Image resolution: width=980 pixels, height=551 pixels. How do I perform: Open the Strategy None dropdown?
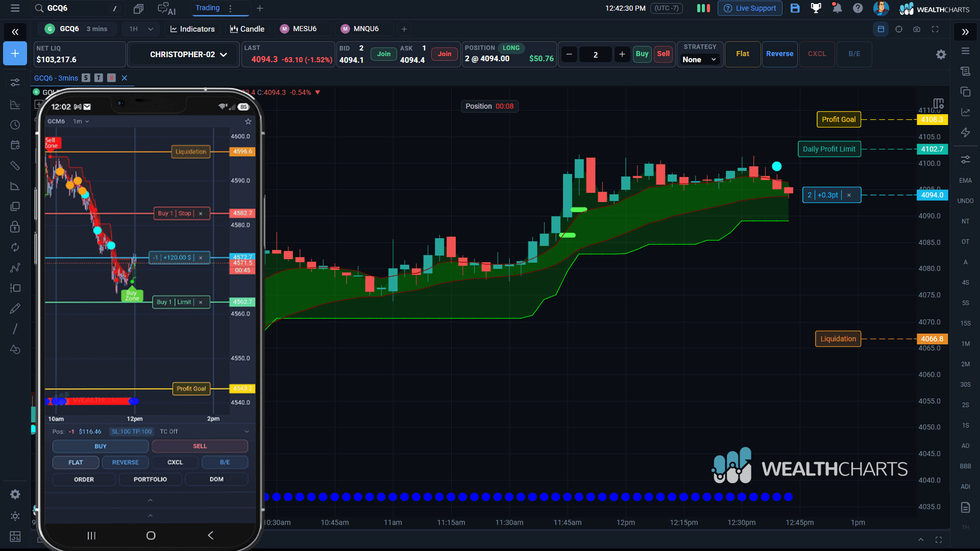point(699,60)
